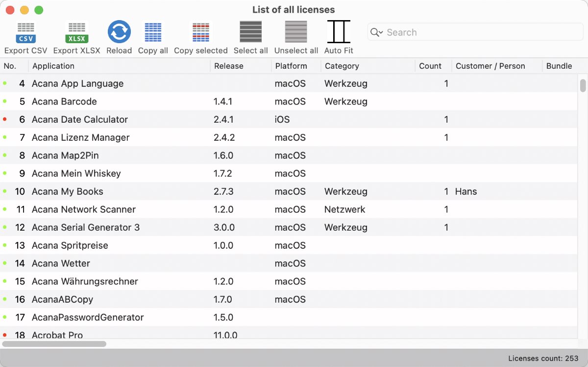Click the green zoom window button

(39, 10)
